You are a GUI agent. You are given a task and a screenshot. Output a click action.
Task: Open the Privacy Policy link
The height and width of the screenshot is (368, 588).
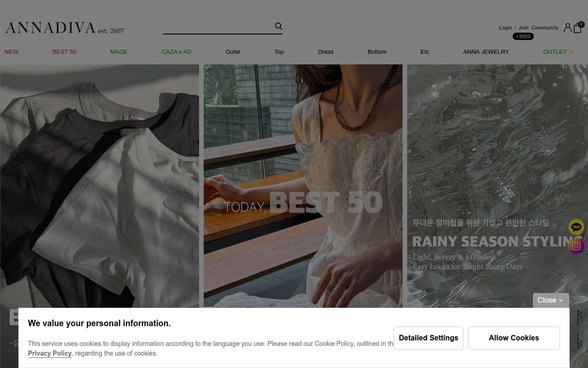click(x=50, y=353)
